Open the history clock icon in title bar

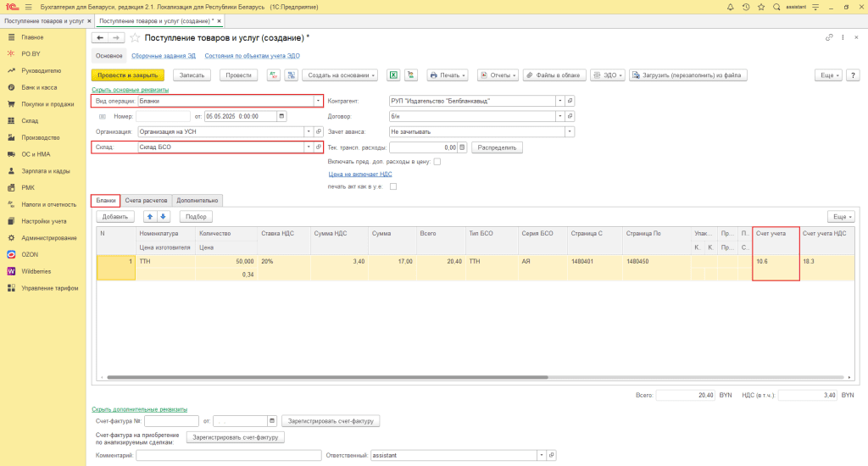tap(746, 7)
